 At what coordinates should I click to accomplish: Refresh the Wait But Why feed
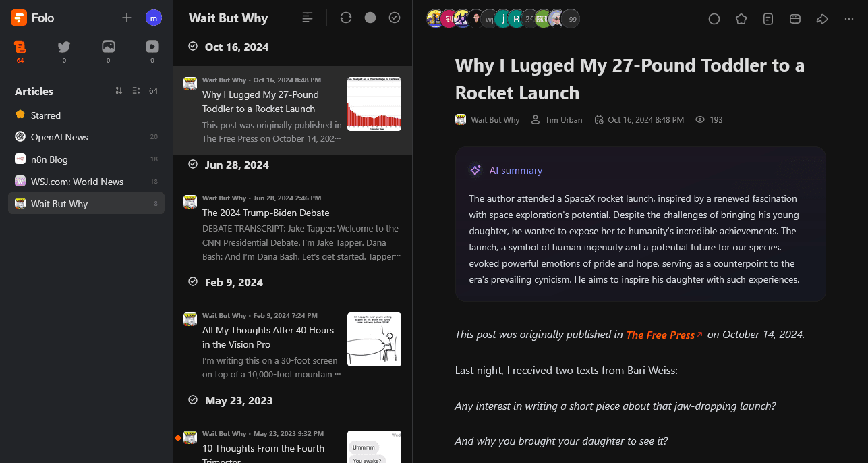tap(346, 18)
